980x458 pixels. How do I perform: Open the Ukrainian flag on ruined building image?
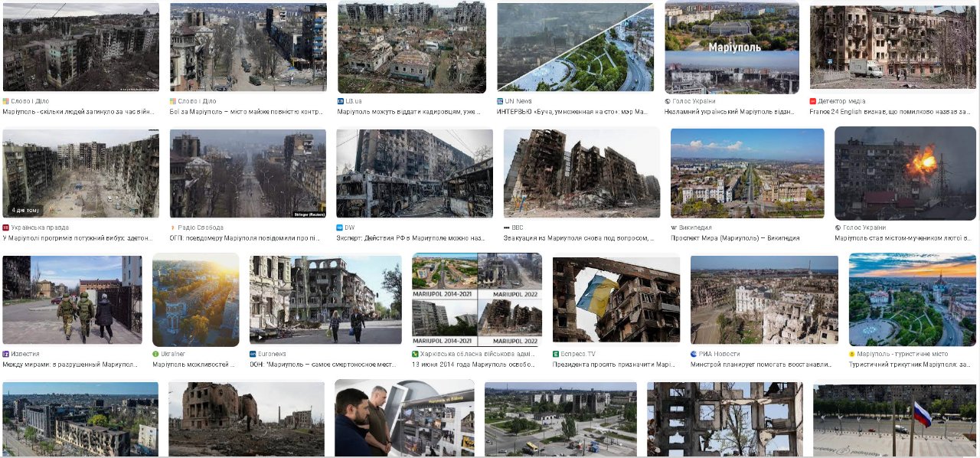[x=616, y=300]
